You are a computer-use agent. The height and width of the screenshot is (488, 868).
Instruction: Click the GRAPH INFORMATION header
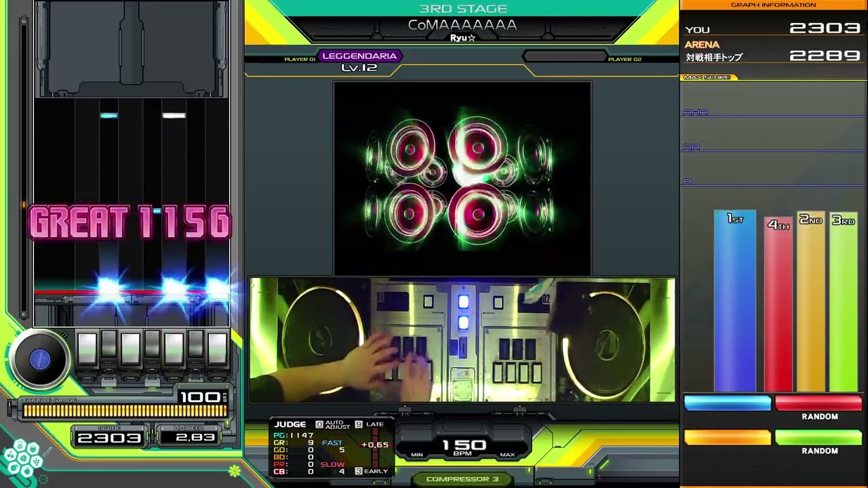[773, 5]
